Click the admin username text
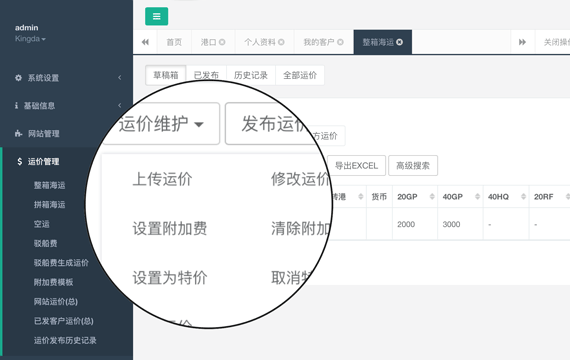This screenshot has width=570, height=360. (x=27, y=28)
